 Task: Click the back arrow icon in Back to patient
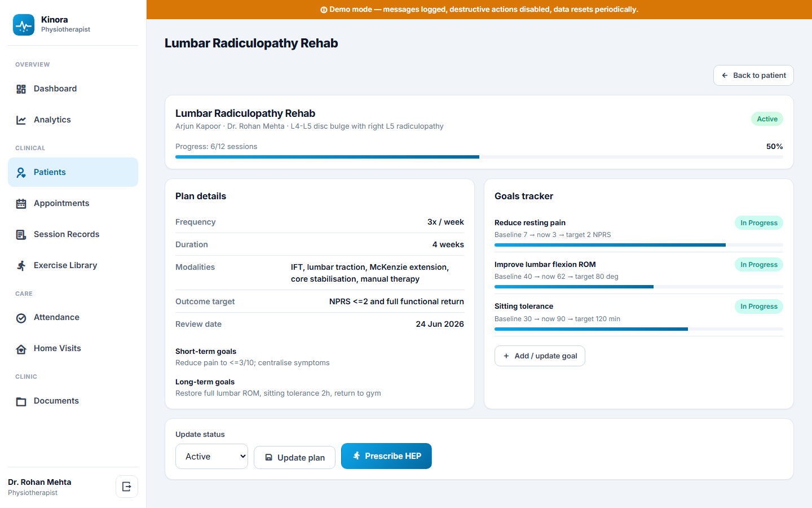pos(725,76)
